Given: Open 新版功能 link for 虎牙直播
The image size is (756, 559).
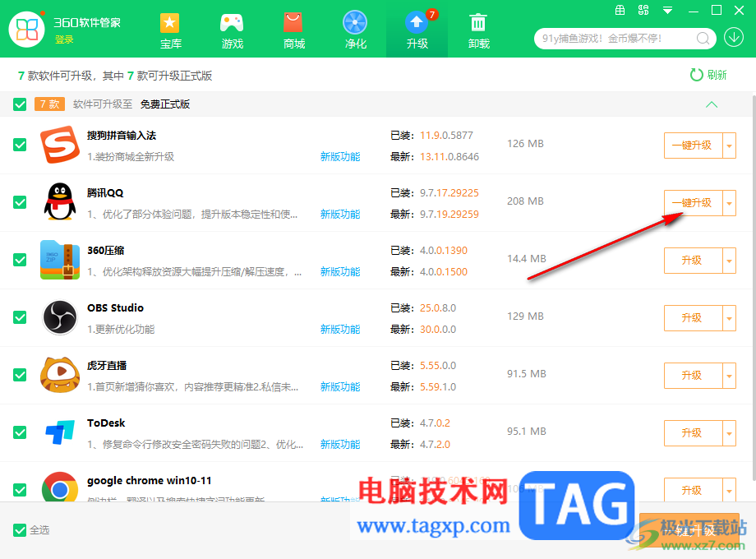Looking at the screenshot, I should coord(340,387).
